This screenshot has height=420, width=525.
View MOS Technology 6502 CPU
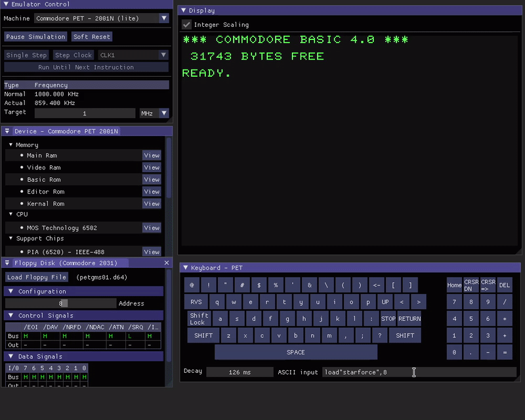(x=152, y=228)
